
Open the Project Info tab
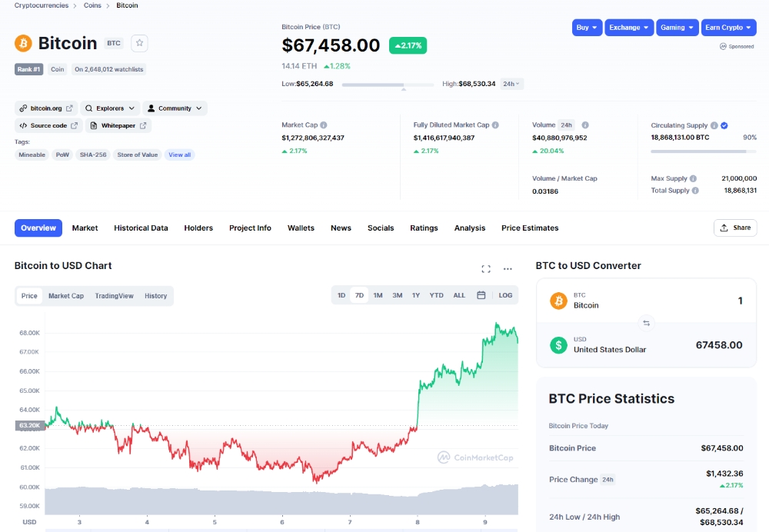pyautogui.click(x=250, y=228)
